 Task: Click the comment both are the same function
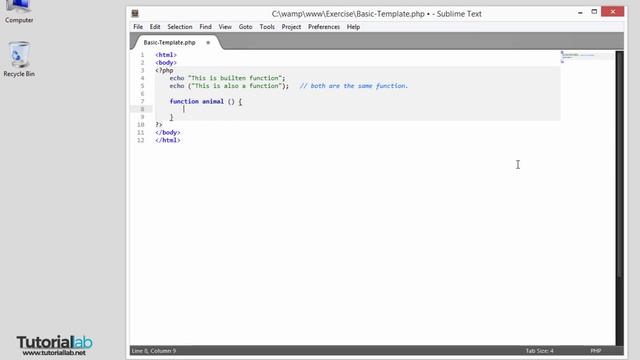[353, 86]
